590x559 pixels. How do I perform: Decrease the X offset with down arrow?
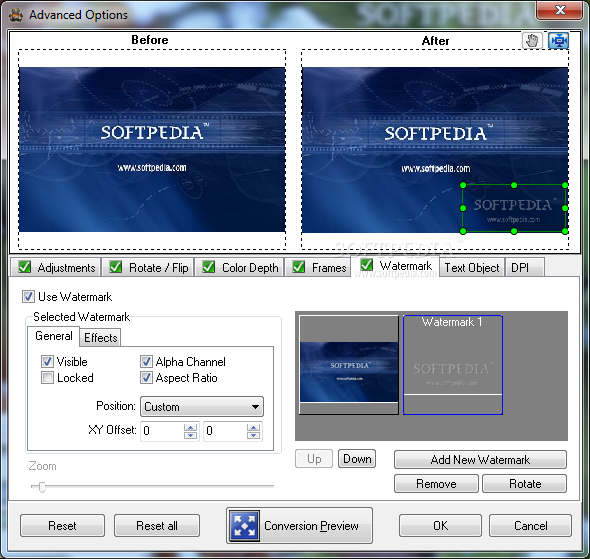[190, 435]
